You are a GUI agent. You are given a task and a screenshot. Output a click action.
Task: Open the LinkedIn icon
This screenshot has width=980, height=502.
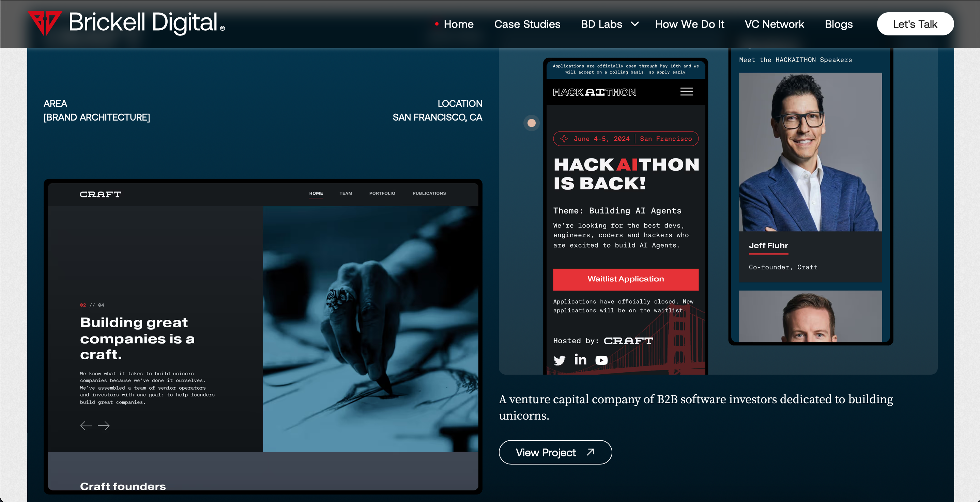(x=580, y=359)
